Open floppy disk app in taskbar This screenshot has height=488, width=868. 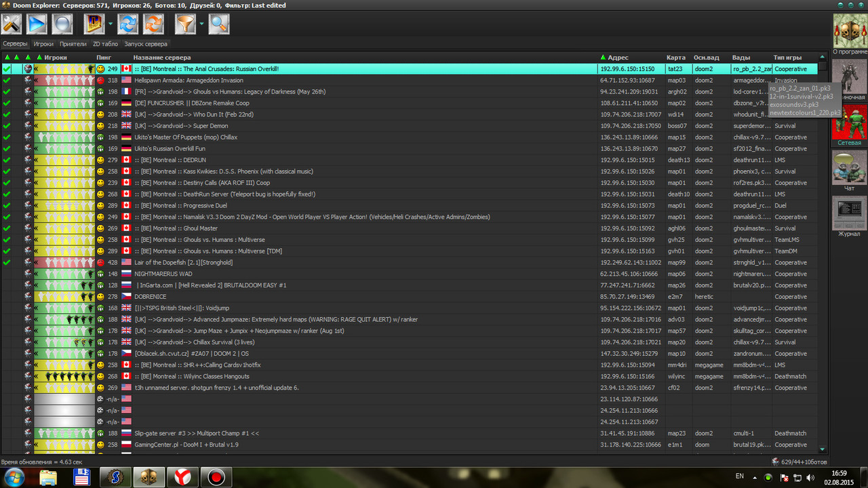click(x=82, y=476)
